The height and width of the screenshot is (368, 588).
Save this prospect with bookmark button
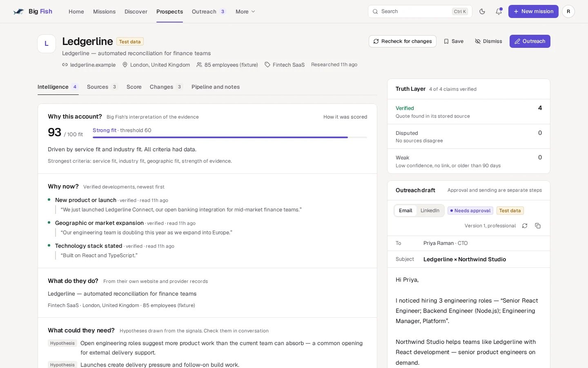[454, 41]
